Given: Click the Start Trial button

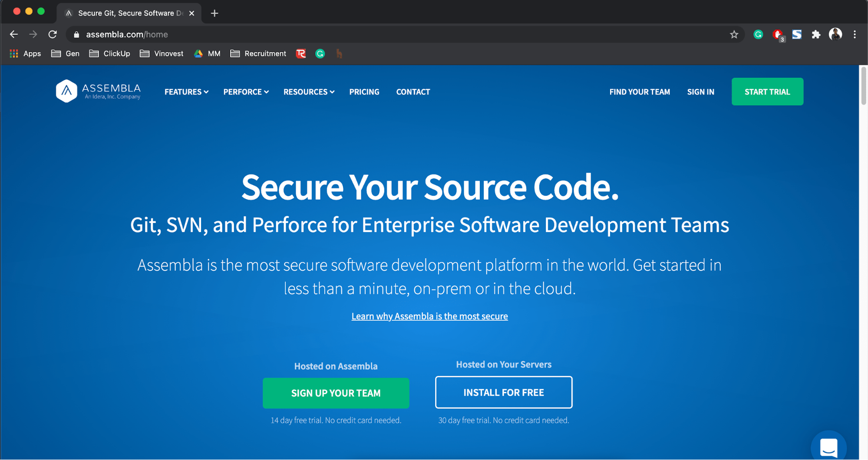Looking at the screenshot, I should tap(767, 92).
